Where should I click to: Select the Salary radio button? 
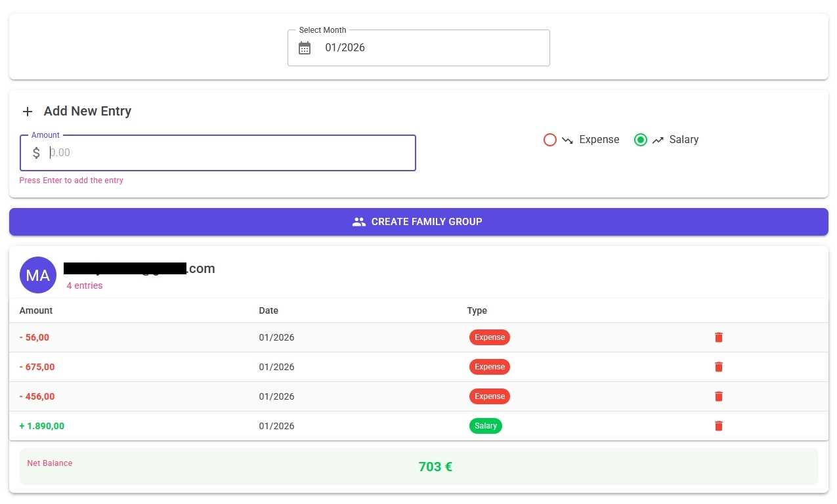pyautogui.click(x=641, y=140)
